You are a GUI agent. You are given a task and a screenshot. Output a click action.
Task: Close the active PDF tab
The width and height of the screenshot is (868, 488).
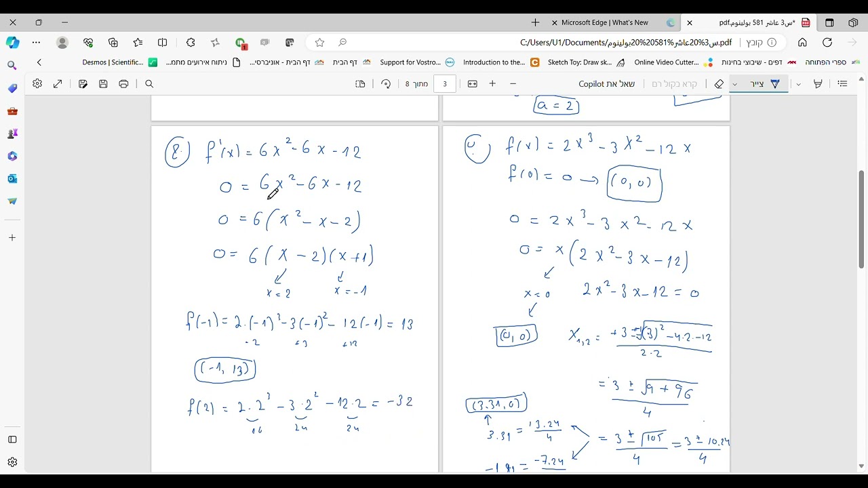click(x=690, y=22)
